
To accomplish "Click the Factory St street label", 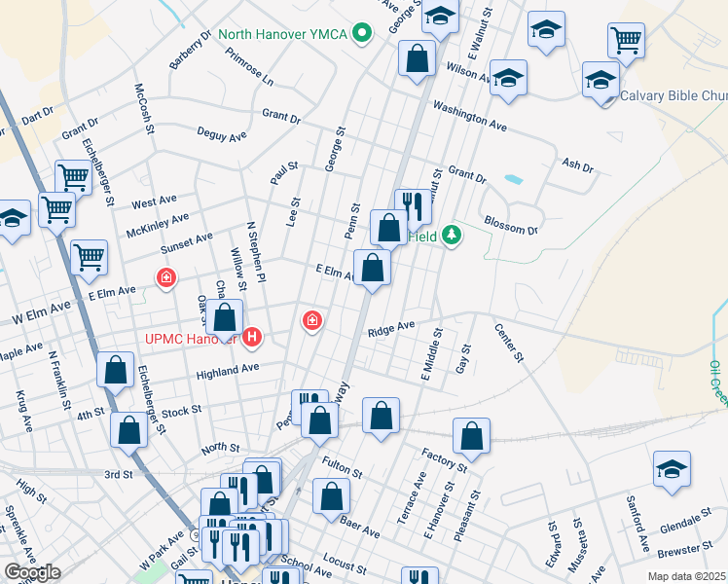I will (445, 460).
